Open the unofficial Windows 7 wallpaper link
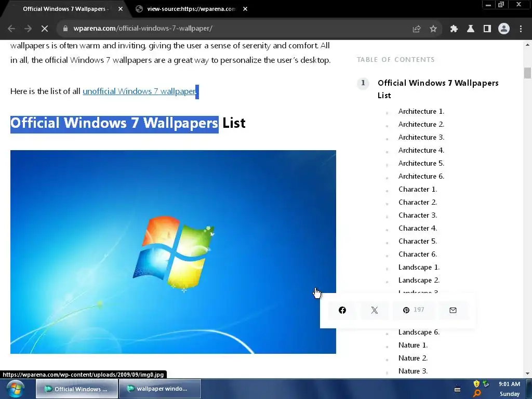Image resolution: width=532 pixels, height=399 pixels. tap(139, 91)
